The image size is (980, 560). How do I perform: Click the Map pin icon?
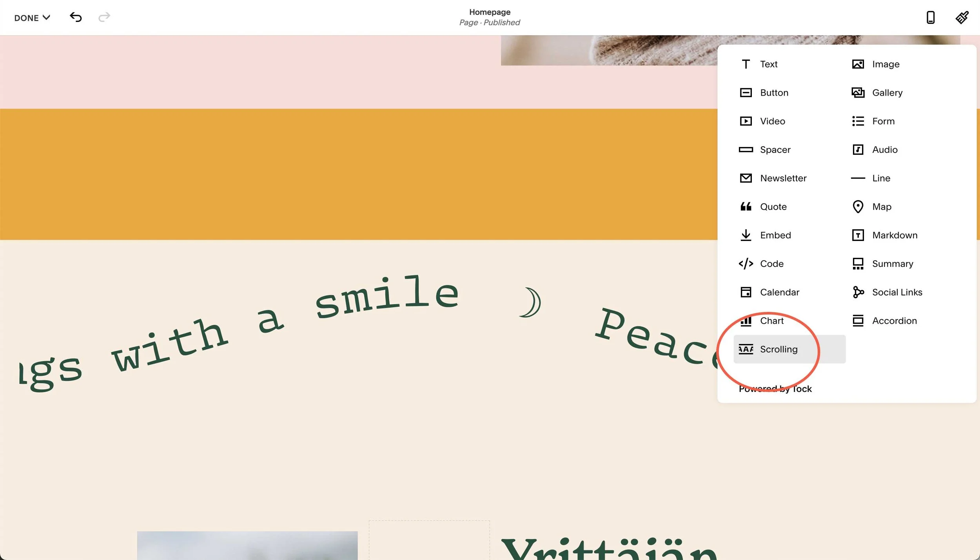pos(858,207)
